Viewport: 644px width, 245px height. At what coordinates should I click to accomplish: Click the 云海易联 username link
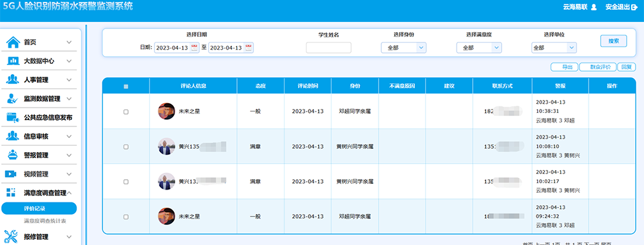point(575,7)
